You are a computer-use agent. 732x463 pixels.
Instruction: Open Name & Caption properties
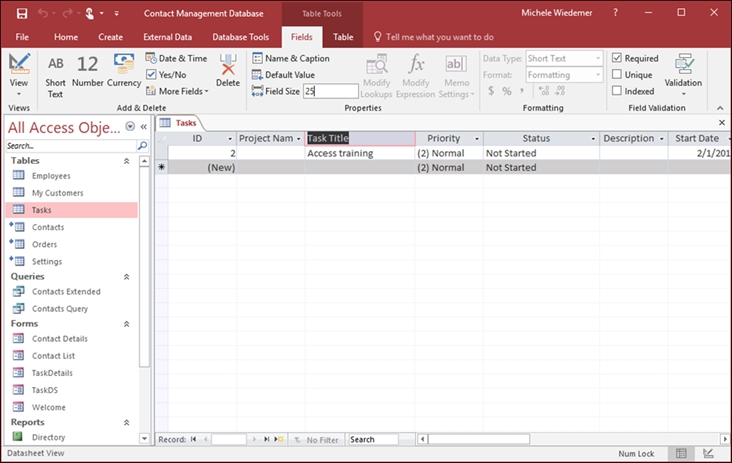[x=291, y=58]
